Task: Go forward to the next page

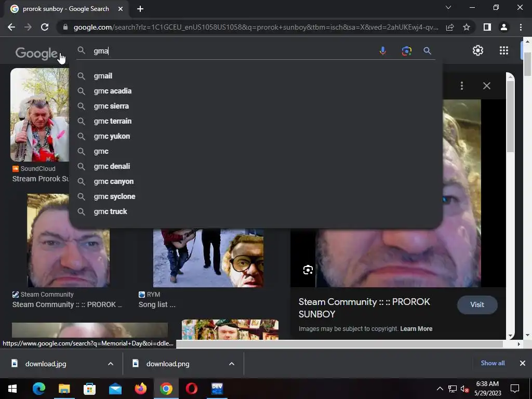Action: pyautogui.click(x=28, y=27)
